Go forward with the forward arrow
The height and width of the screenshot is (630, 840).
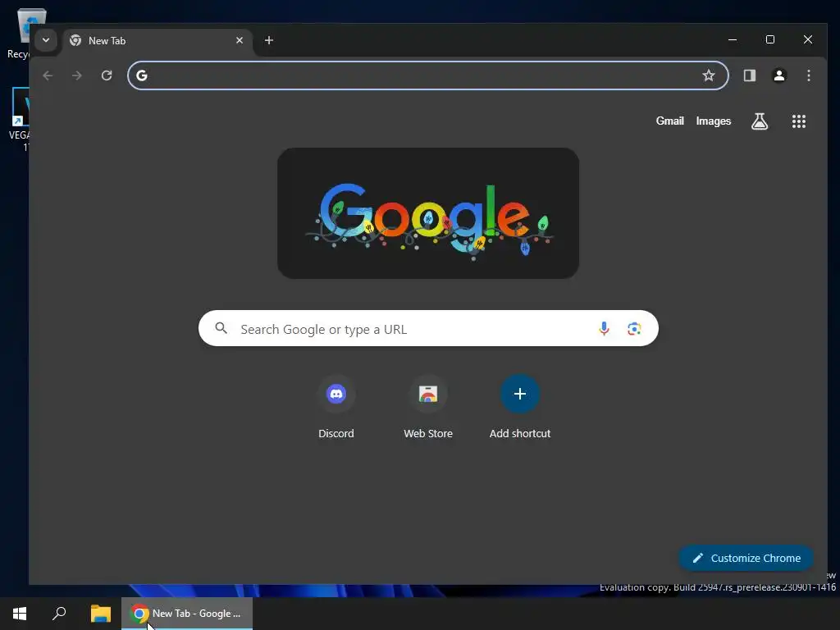77,75
